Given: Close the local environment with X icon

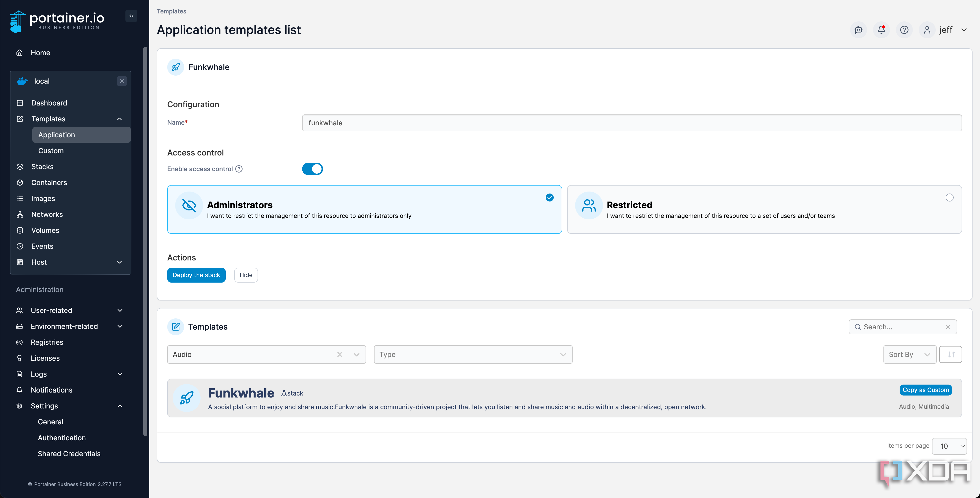Looking at the screenshot, I should pos(122,81).
